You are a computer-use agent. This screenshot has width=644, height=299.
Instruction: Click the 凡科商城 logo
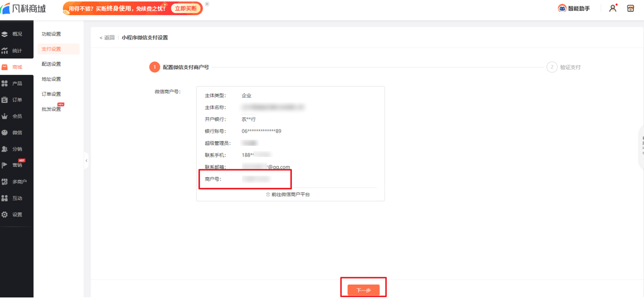(23, 8)
